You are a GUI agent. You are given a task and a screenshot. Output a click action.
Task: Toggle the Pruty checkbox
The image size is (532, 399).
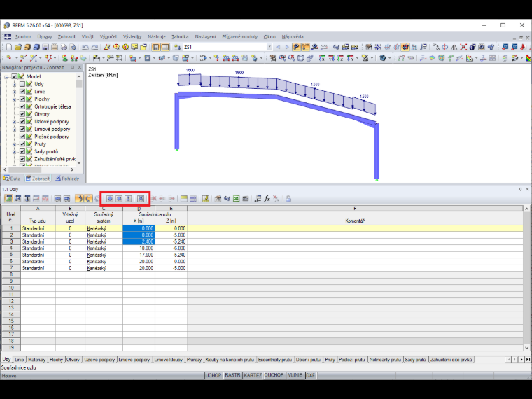coord(22,144)
